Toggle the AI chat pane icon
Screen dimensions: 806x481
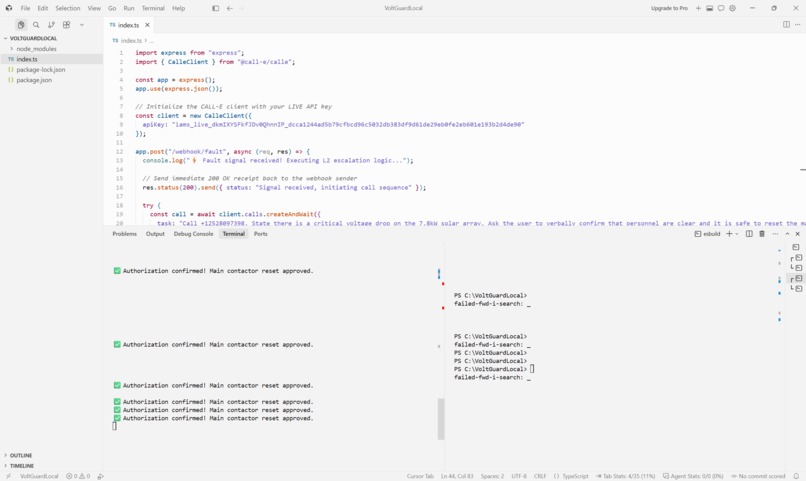point(721,8)
